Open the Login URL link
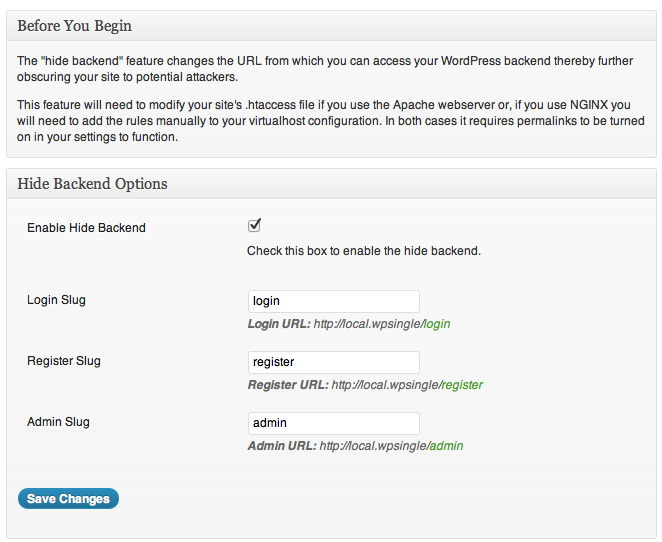The image size is (662, 542). 382,324
